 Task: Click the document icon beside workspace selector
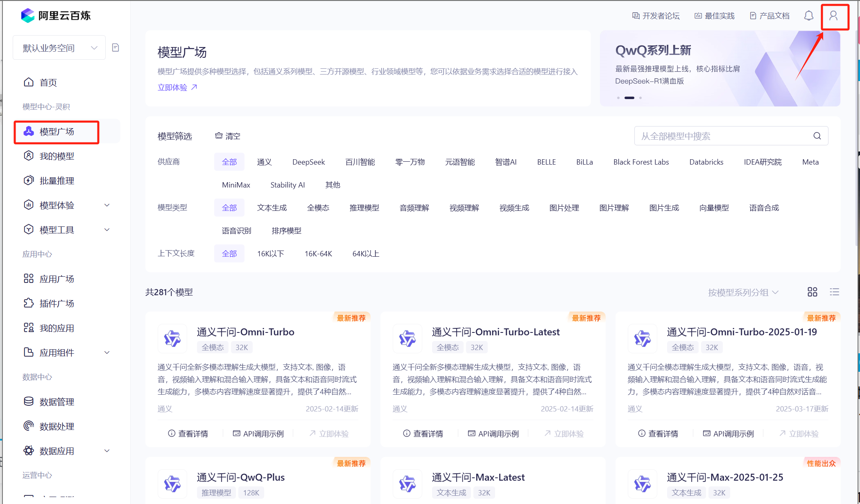point(115,48)
